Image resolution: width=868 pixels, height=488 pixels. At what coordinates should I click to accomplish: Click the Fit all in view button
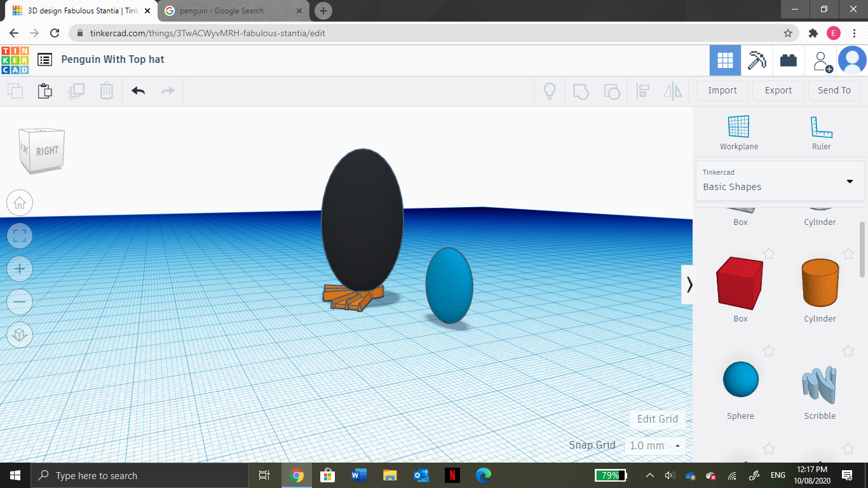20,236
